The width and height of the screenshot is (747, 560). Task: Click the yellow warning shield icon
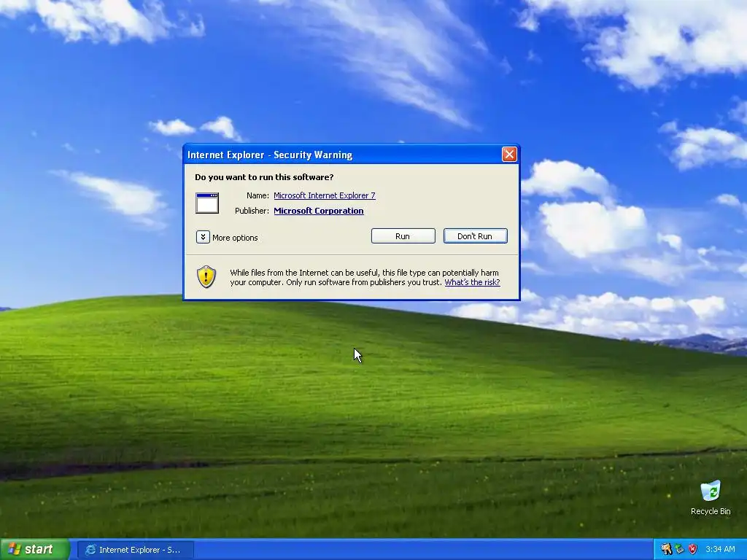pos(206,276)
